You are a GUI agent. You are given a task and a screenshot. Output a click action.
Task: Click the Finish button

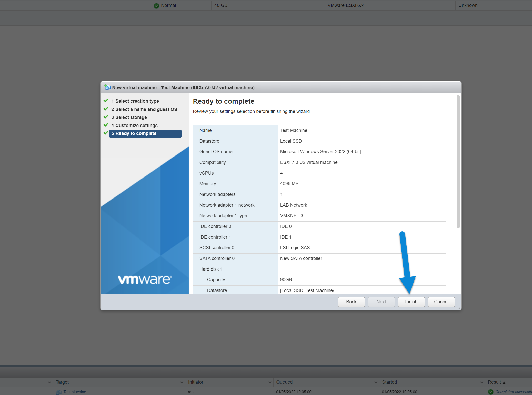coord(411,302)
